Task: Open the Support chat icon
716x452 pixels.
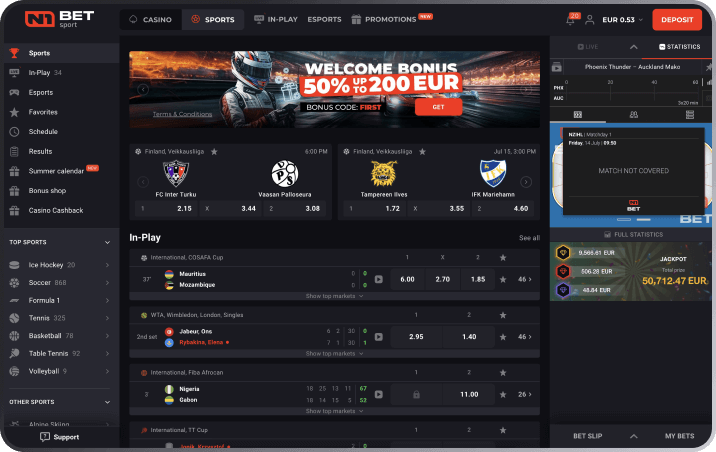Action: 45,437
